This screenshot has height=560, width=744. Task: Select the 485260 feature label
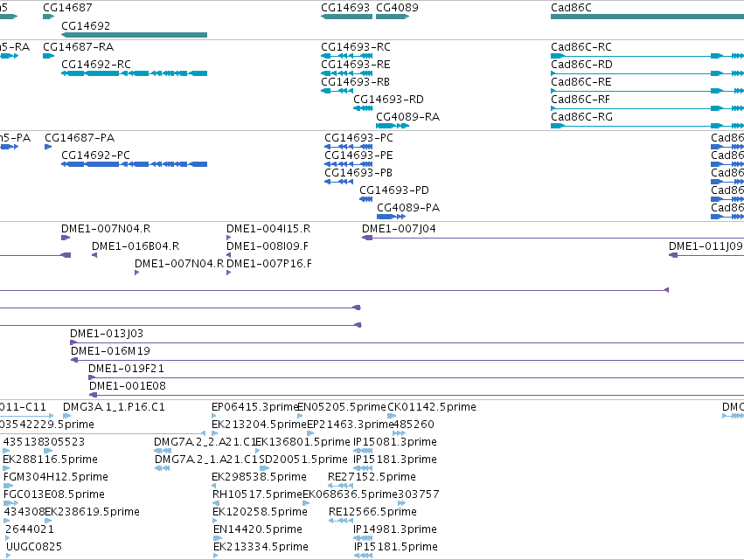[x=414, y=425]
